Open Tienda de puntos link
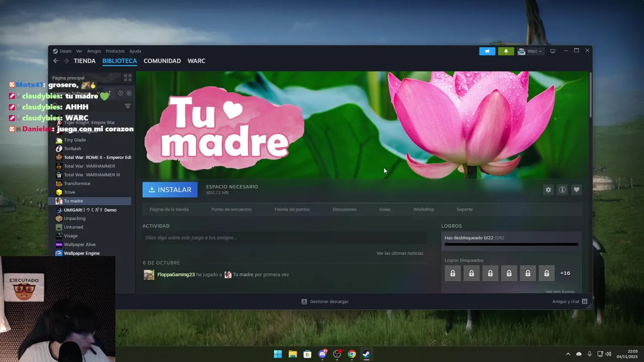Screen dimensions: 644x362 tap(292, 209)
